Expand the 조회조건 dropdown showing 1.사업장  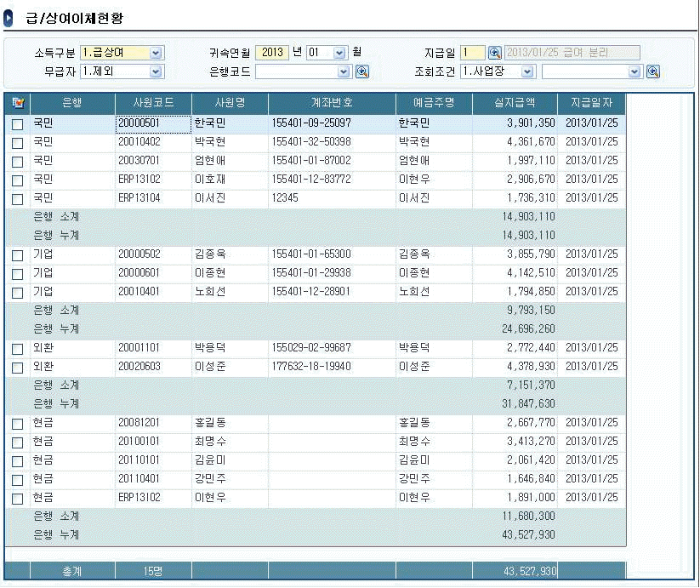[x=527, y=71]
